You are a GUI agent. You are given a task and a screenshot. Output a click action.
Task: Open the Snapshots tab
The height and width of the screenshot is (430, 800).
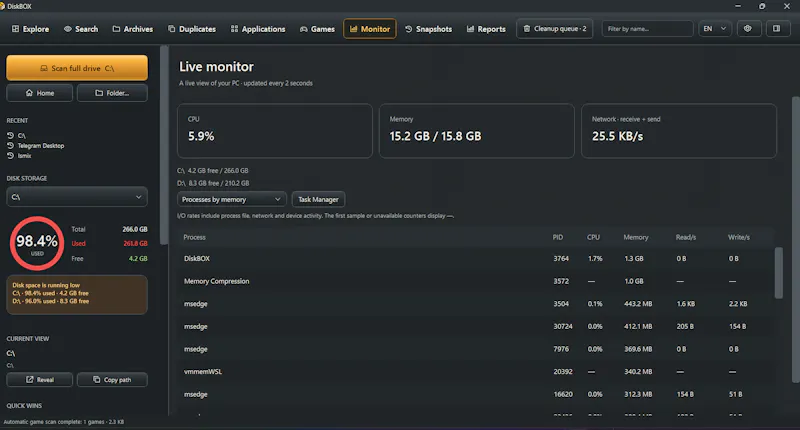[x=429, y=29]
